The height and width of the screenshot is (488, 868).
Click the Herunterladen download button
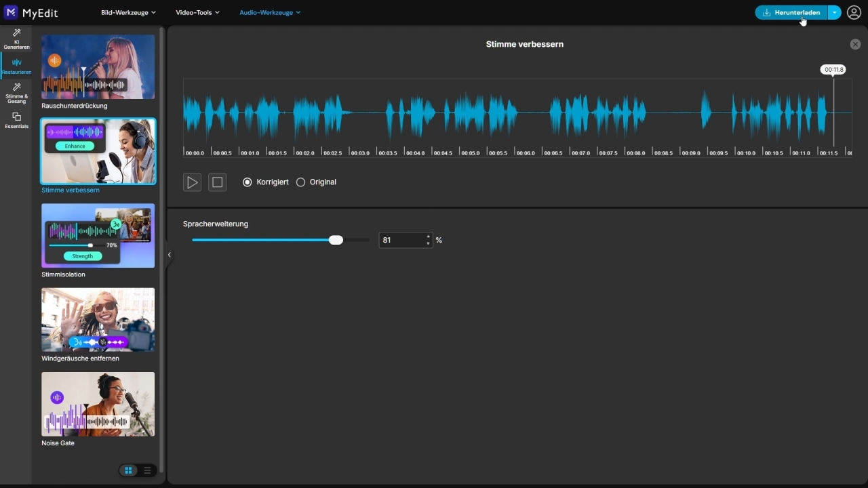(x=791, y=12)
